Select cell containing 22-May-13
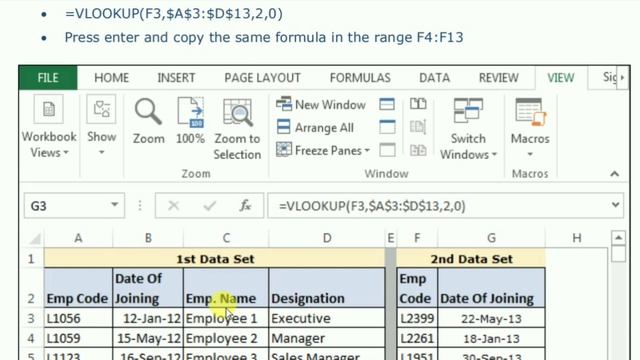The image size is (640, 360). 491,318
